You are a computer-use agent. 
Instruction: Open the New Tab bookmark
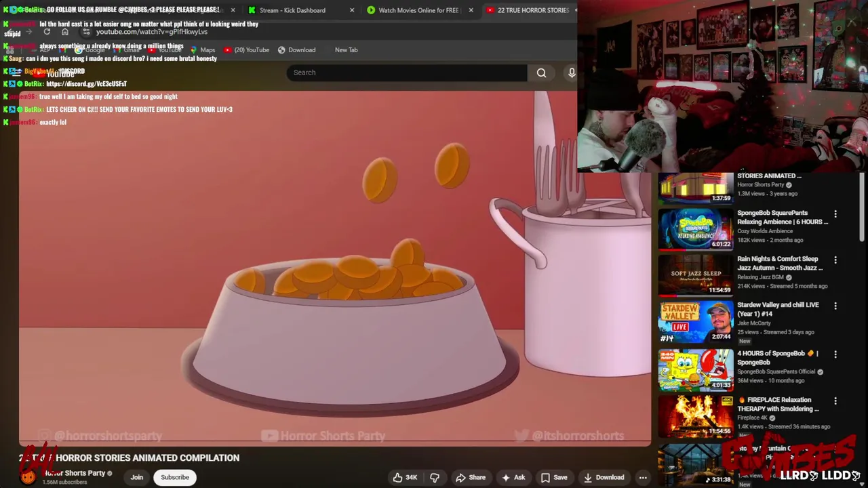click(x=346, y=49)
